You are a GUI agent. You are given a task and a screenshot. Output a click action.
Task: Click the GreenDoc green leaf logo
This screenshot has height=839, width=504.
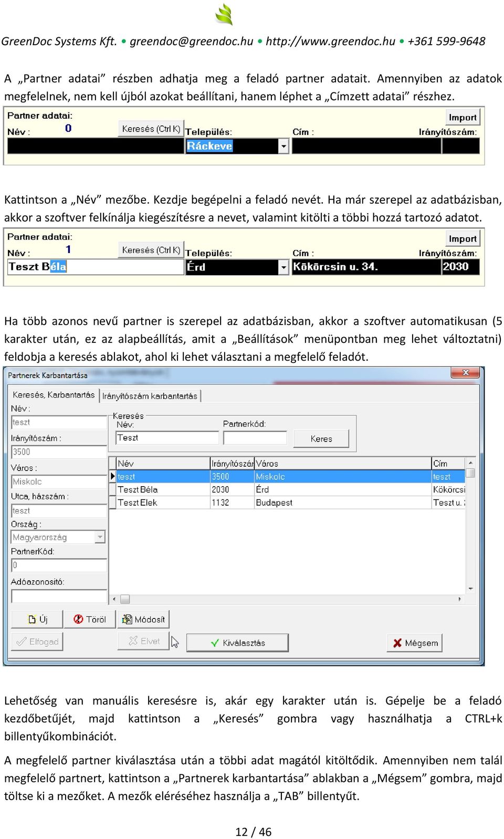point(224,14)
